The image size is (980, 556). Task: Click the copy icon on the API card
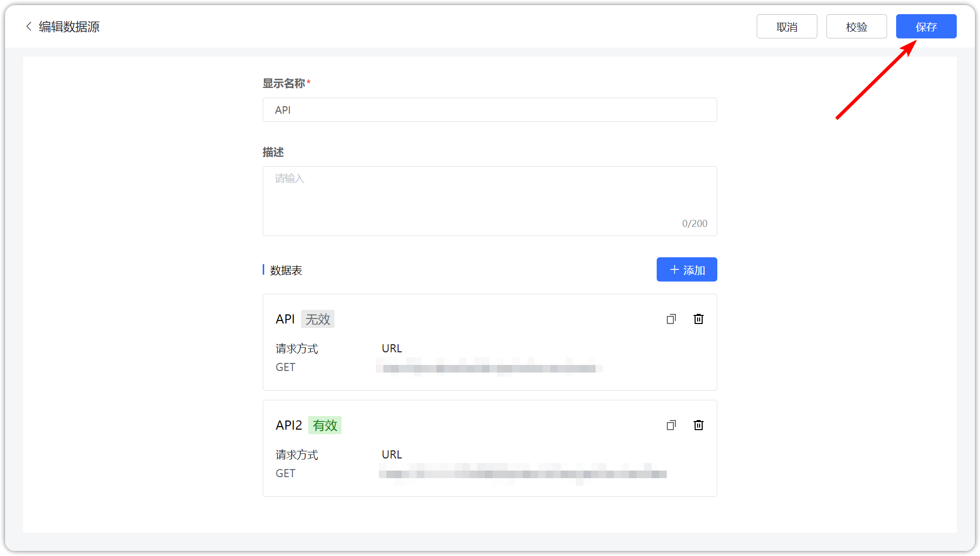coord(671,319)
